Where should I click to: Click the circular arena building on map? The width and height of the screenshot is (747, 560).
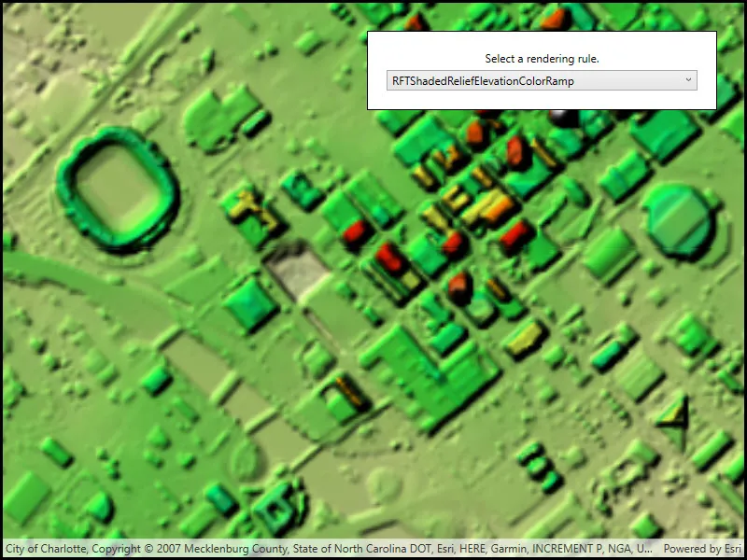click(x=679, y=220)
